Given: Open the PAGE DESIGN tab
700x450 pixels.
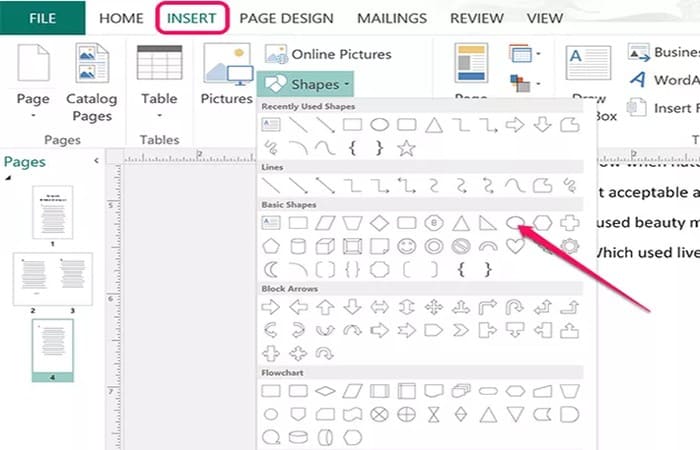Looking at the screenshot, I should 287,18.
